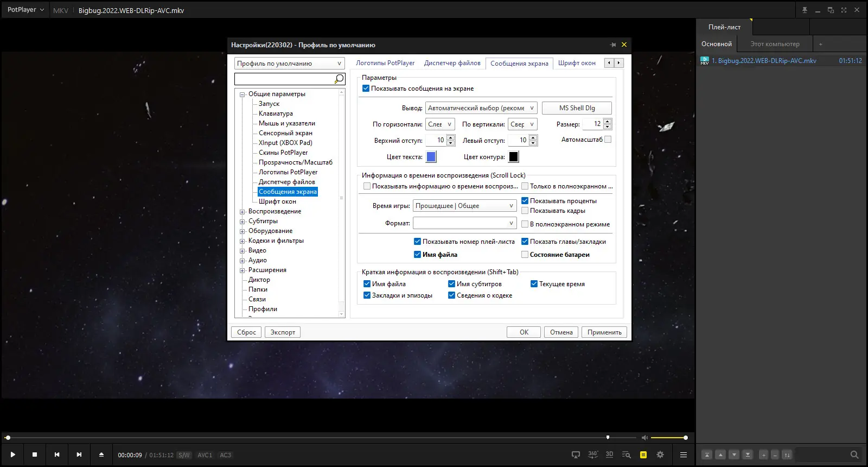Add a new playlist tab with plus
This screenshot has width=868, height=467.
click(820, 44)
